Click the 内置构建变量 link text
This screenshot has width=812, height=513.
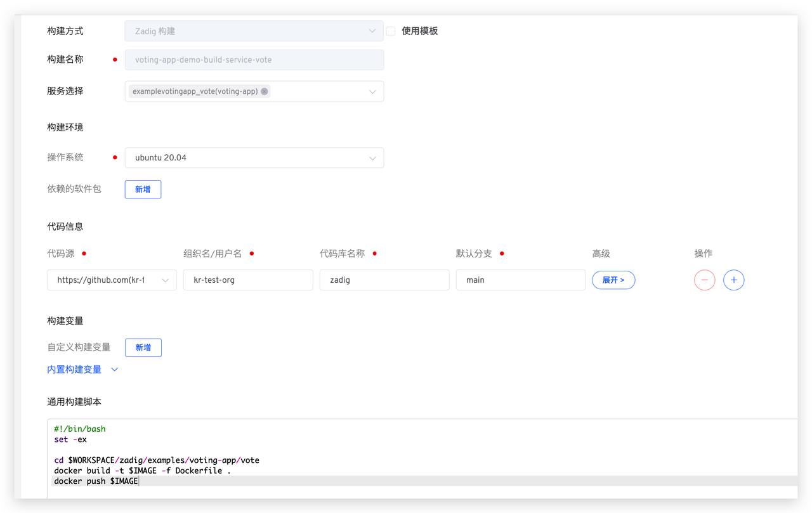pos(74,369)
